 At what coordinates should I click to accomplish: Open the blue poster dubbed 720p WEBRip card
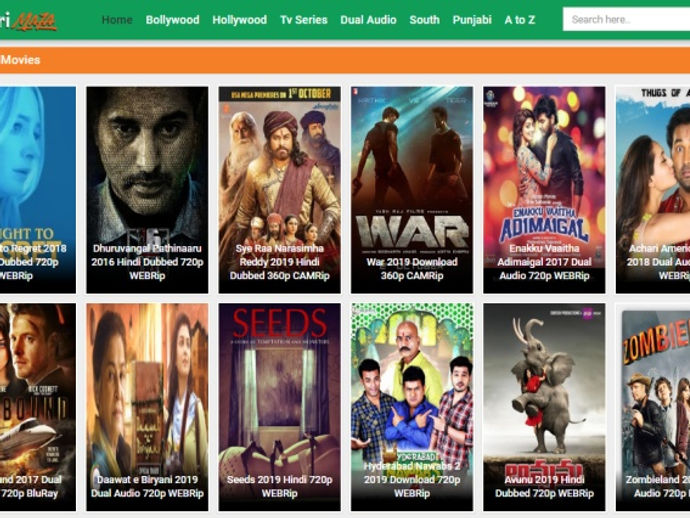(38, 190)
